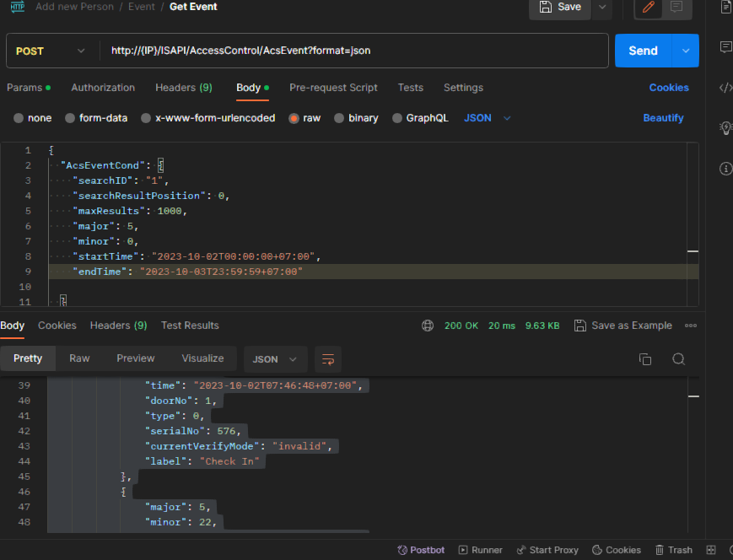Click the globe network icon
Image resolution: width=733 pixels, height=560 pixels.
[x=428, y=326]
